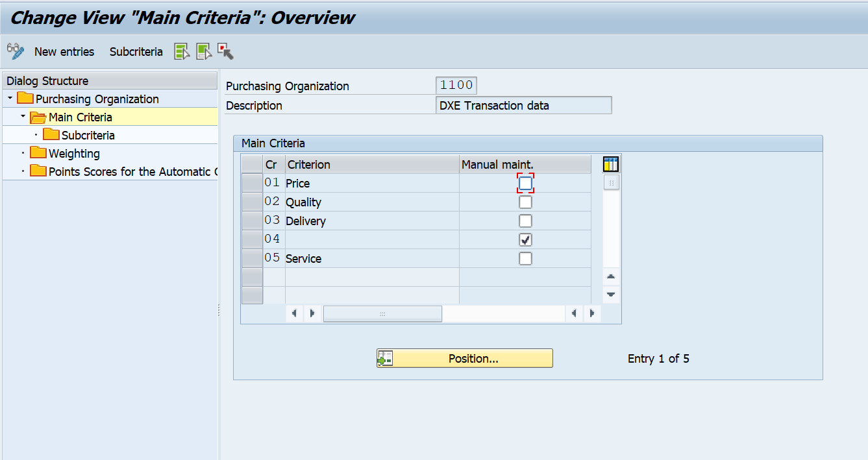Screen dimensions: 868x460
Task: Enable manual maintenance for Service
Action: point(525,259)
